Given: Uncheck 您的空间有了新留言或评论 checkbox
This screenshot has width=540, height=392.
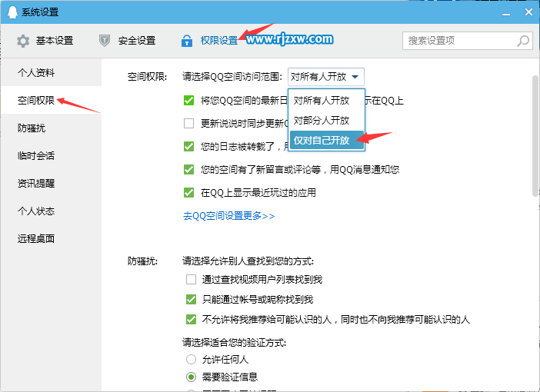Looking at the screenshot, I should tap(188, 169).
